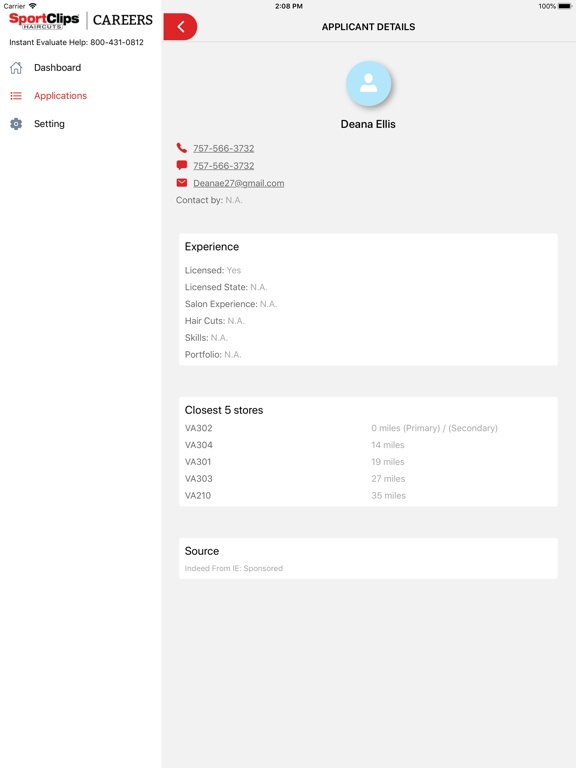
Task: Click the CAREERS heading
Action: pyautogui.click(x=123, y=20)
